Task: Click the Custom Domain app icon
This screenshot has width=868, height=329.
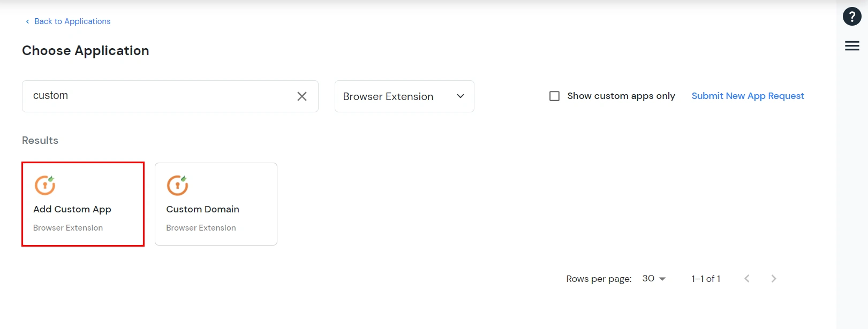Action: 178,185
